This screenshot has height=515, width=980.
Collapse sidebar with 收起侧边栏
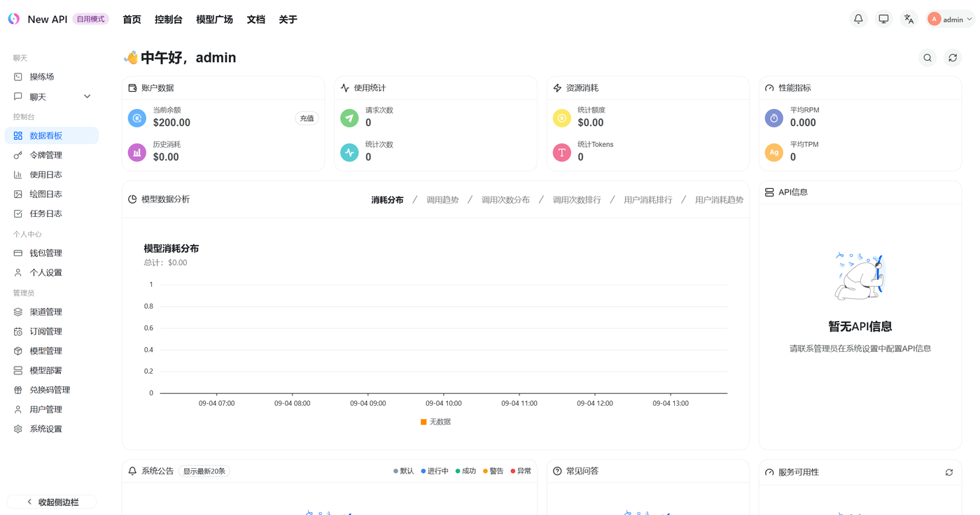coord(52,502)
